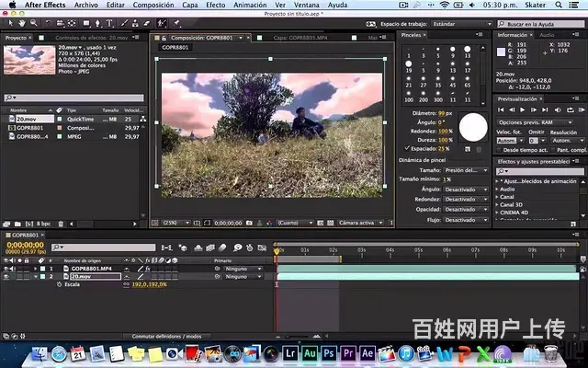Select the Rotation tool
The width and height of the screenshot is (588, 368).
point(49,23)
